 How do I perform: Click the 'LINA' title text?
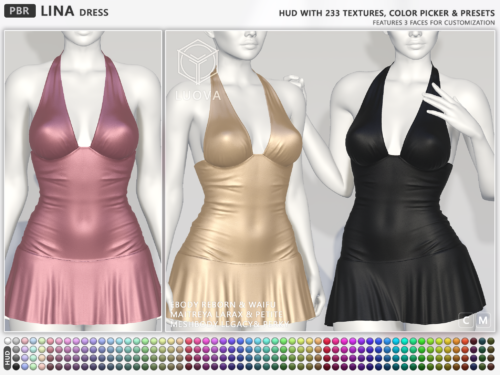57,11
